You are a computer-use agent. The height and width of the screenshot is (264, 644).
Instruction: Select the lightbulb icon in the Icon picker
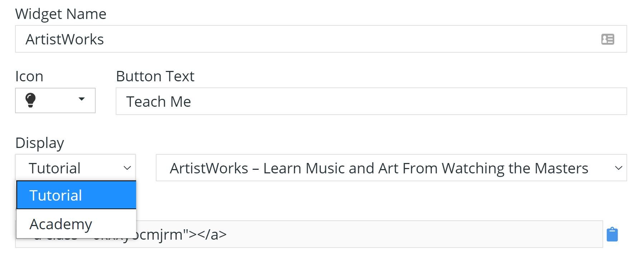(x=30, y=101)
